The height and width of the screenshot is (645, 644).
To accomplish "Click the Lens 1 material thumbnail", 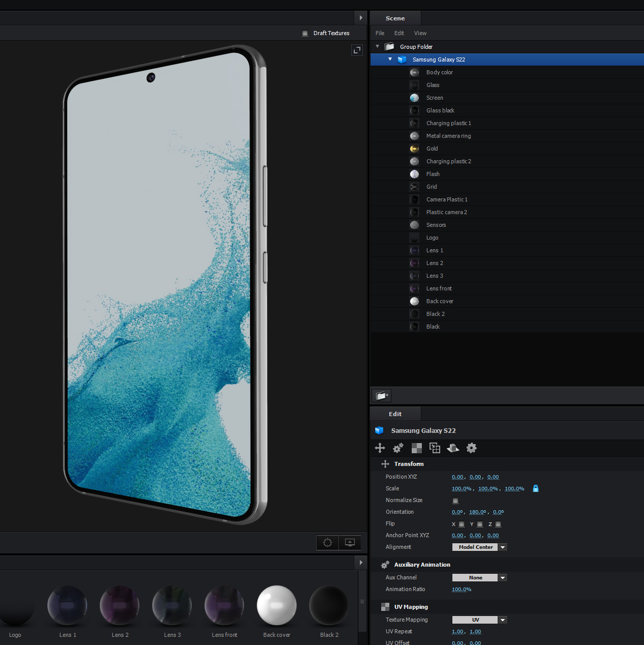I will (68, 605).
